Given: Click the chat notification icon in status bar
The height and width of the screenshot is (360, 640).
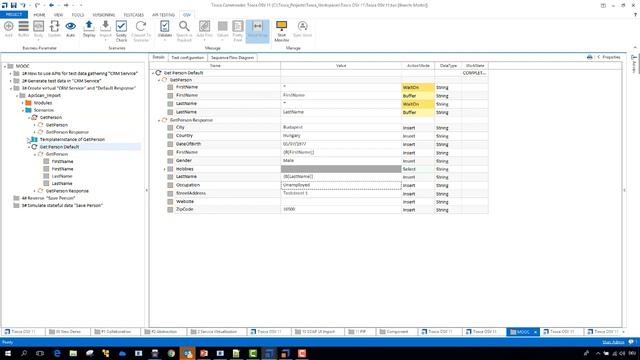Looking at the screenshot, I should (x=631, y=342).
